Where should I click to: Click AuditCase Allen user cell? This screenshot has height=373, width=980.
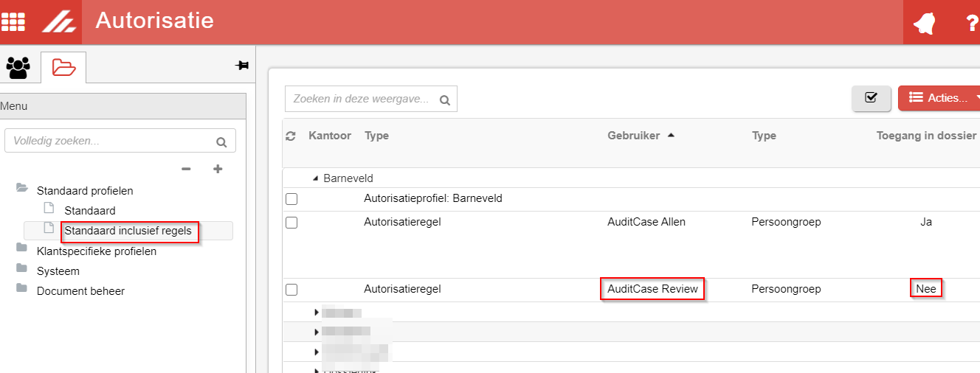pos(646,221)
